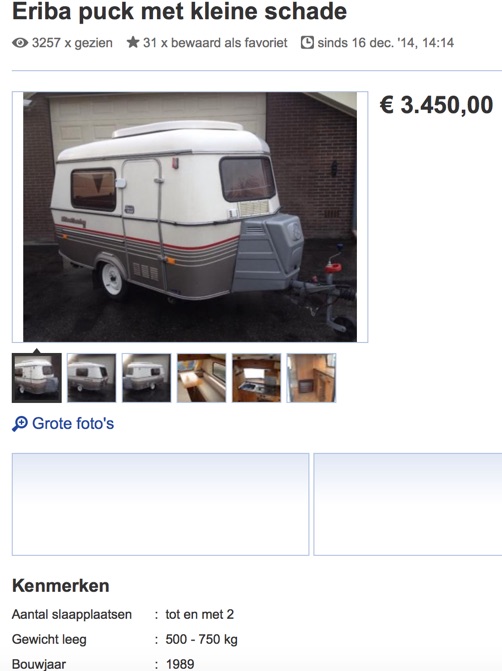Click the 31 x bewaard als favoriet text

(215, 43)
